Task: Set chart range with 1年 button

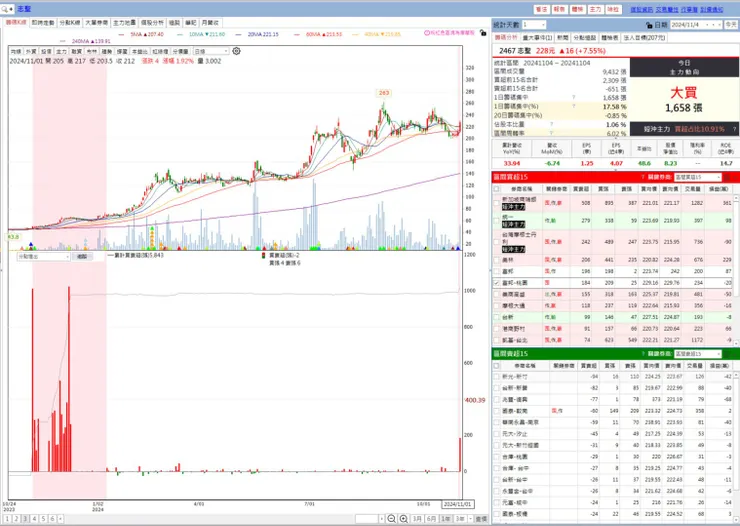Action: click(x=446, y=519)
